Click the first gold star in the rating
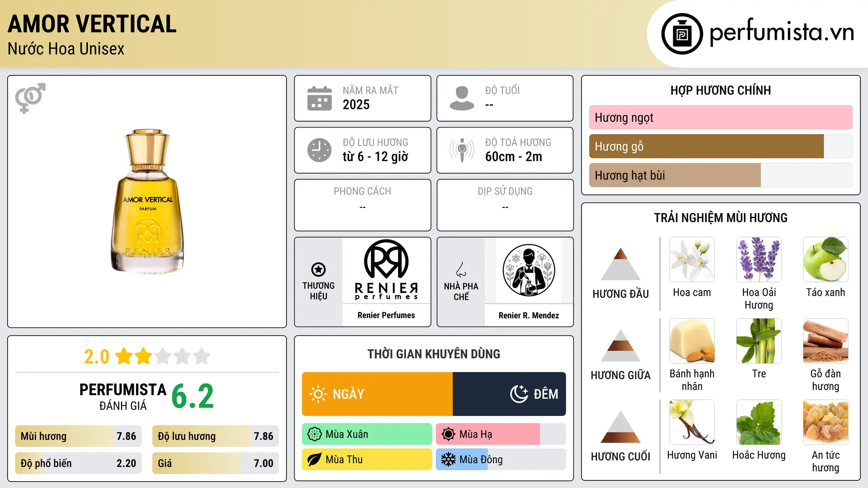Screen dimensions: 868x488 click(x=124, y=356)
